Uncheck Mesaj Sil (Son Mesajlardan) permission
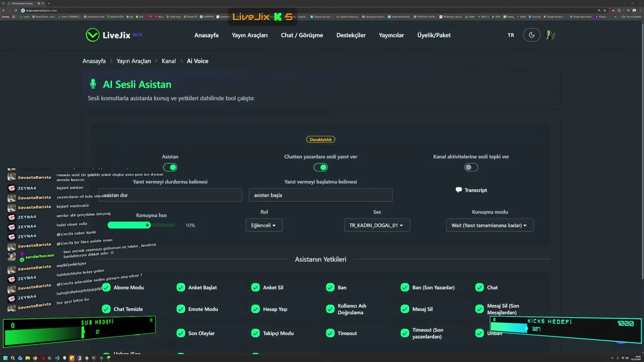The height and width of the screenshot is (362, 644). pyautogui.click(x=479, y=309)
